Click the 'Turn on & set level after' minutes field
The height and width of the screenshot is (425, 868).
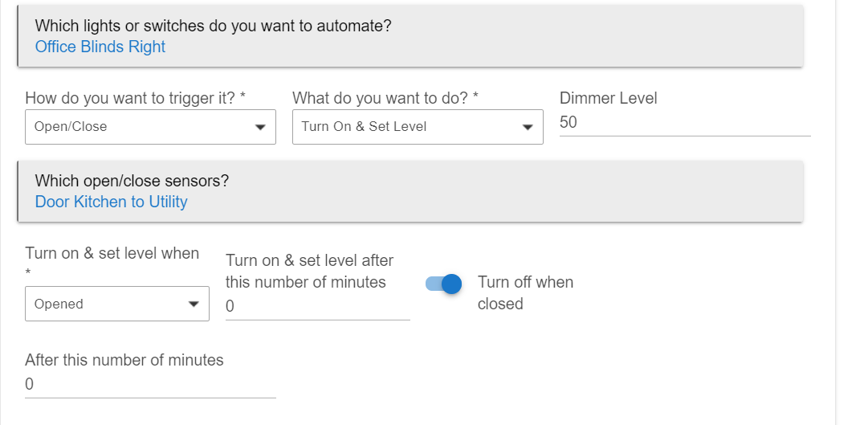[317, 306]
